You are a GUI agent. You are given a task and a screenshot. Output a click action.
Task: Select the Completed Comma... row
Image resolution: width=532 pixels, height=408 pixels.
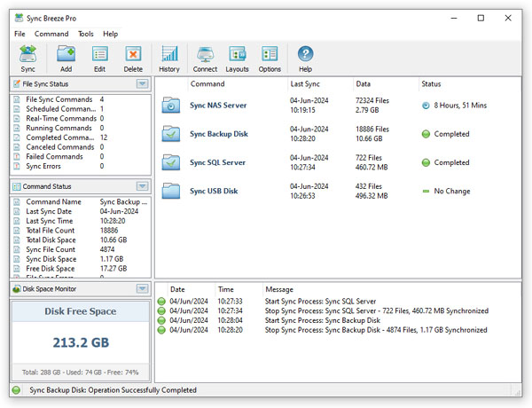click(x=81, y=137)
